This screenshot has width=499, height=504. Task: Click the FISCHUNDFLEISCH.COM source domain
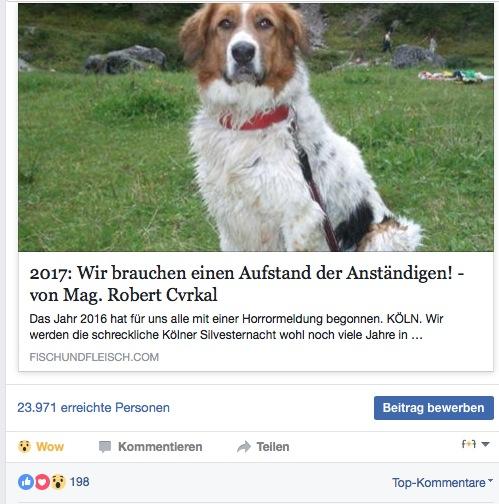coord(94,357)
